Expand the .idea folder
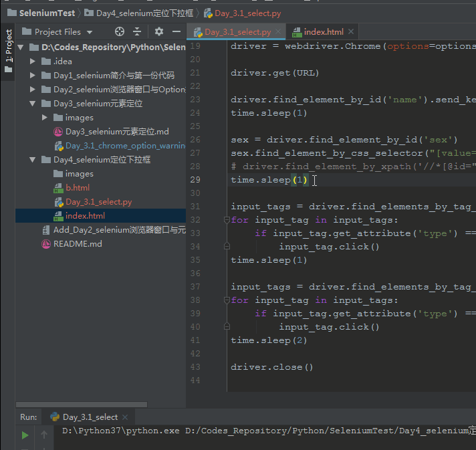The image size is (476, 450). pos(33,62)
